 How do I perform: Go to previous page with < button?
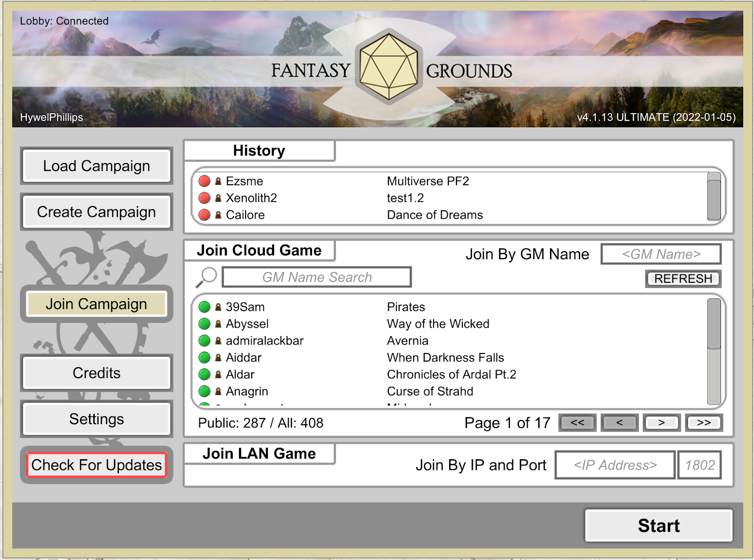coord(620,423)
